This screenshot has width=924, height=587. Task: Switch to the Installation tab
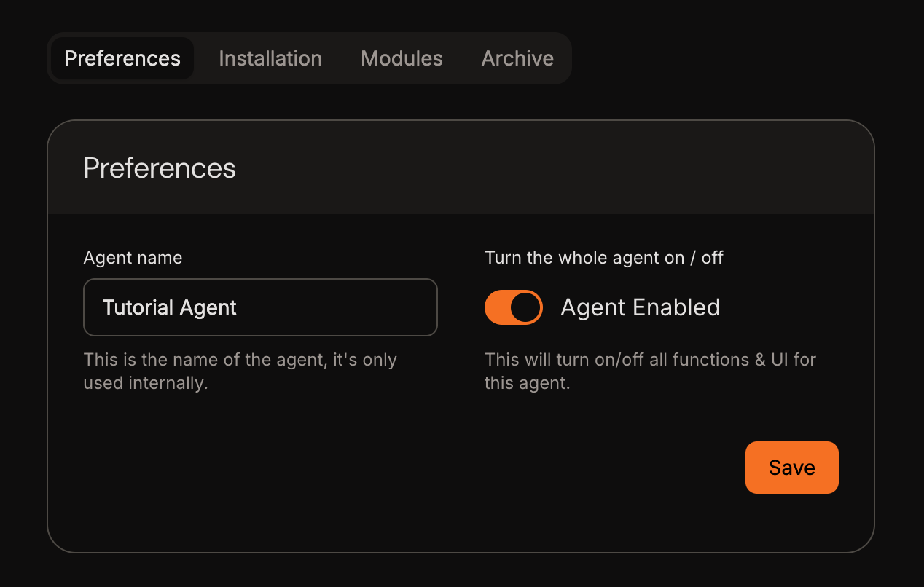(270, 58)
